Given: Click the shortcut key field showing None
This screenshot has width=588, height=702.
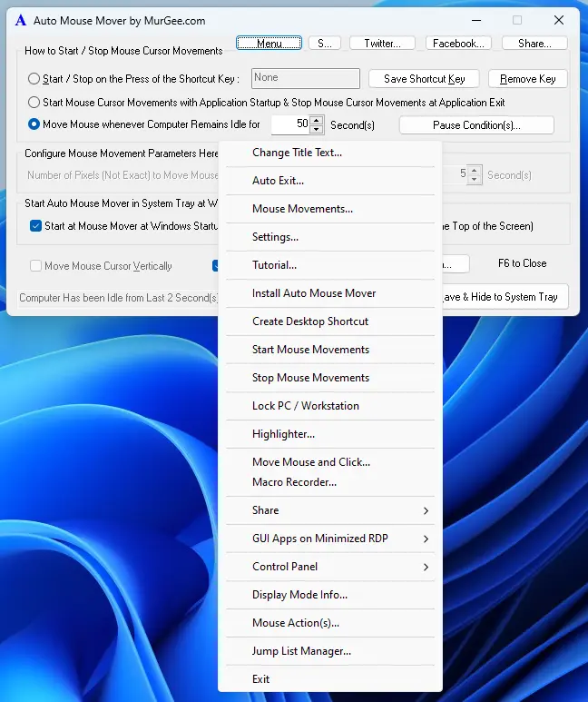Looking at the screenshot, I should pos(306,78).
